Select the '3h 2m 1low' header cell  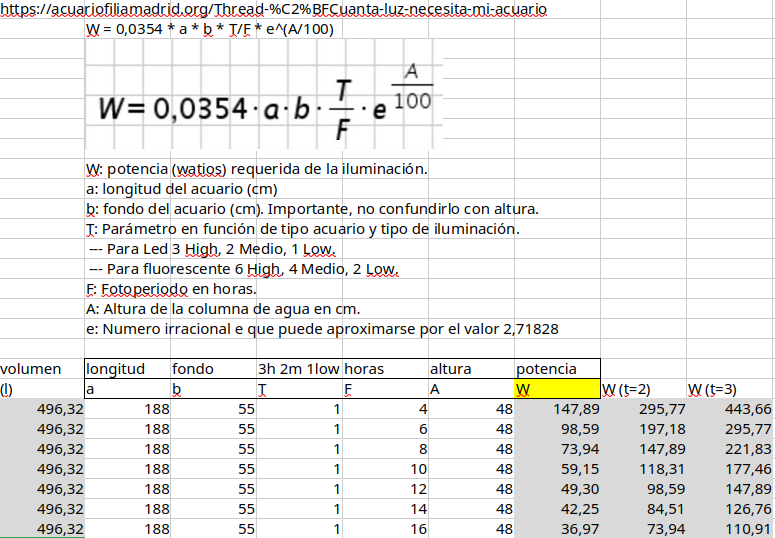[299, 369]
